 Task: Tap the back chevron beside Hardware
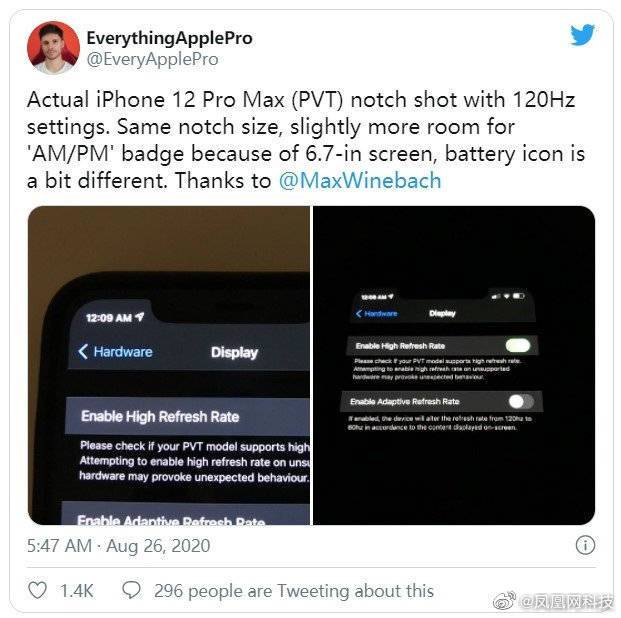click(83, 351)
